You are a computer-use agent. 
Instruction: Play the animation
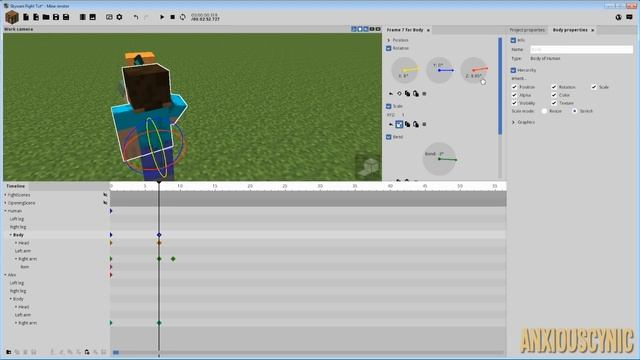click(x=162, y=17)
